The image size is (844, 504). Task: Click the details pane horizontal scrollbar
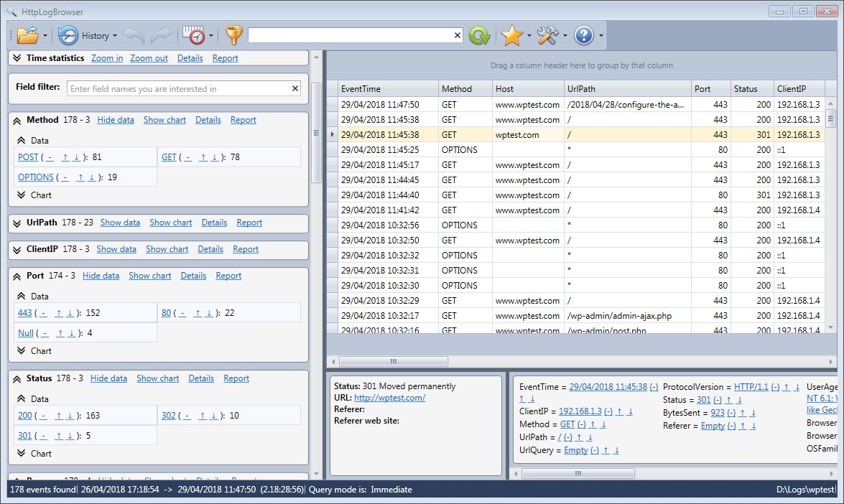pos(578,473)
